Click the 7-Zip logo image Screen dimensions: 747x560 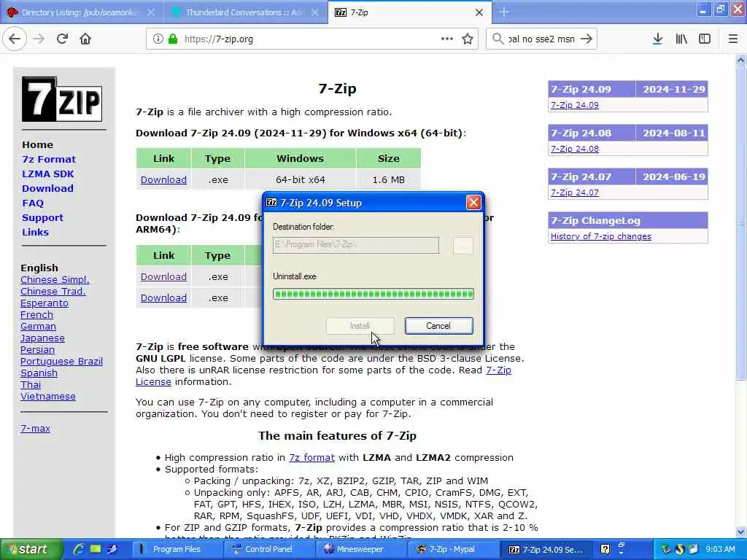tap(62, 99)
